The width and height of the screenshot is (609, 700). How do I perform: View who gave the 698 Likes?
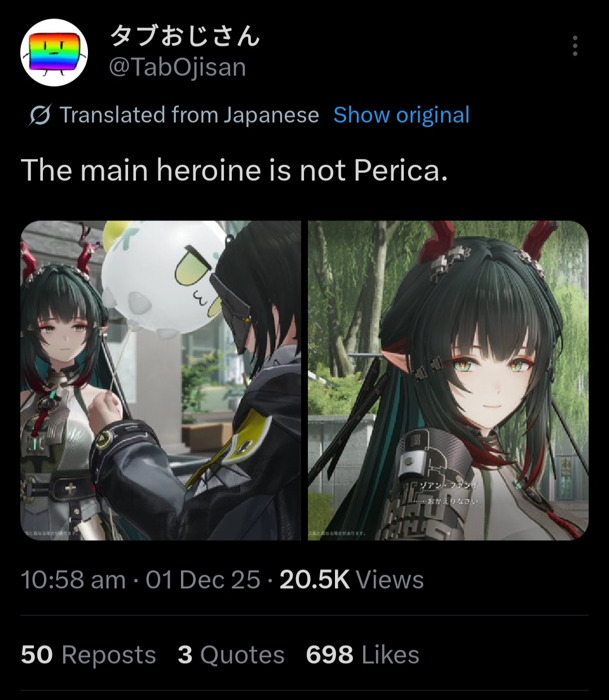(x=363, y=655)
